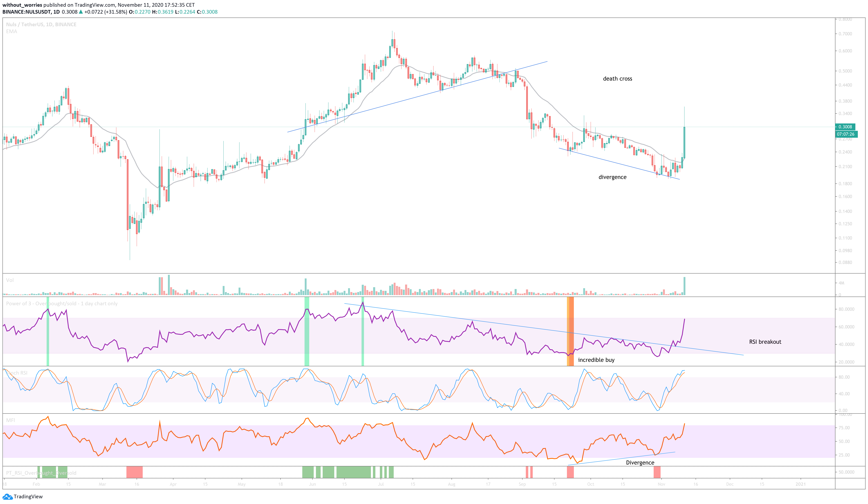Click the 'Sep' label on the time axis
The width and height of the screenshot is (868, 504).
coord(522,484)
